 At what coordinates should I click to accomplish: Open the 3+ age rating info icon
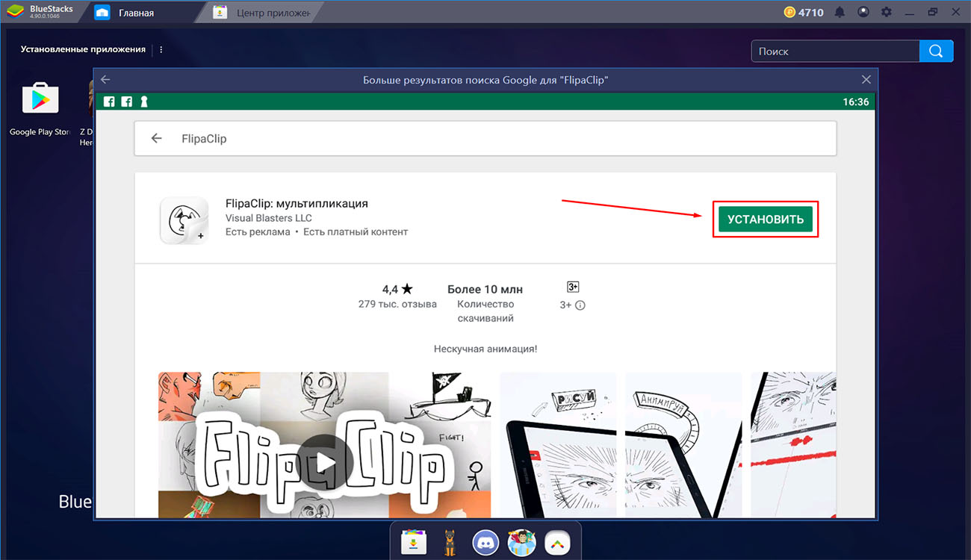[x=580, y=305]
